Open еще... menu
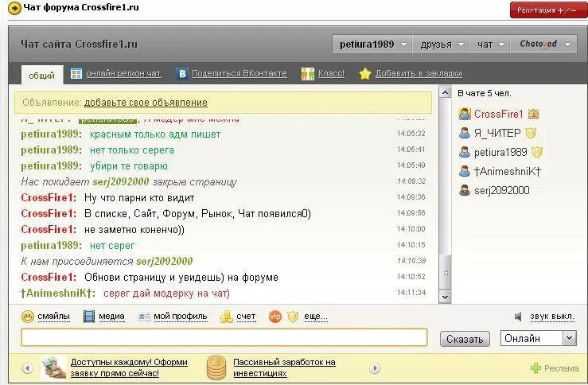Viewport: 588px width, 385px height. coord(316,317)
